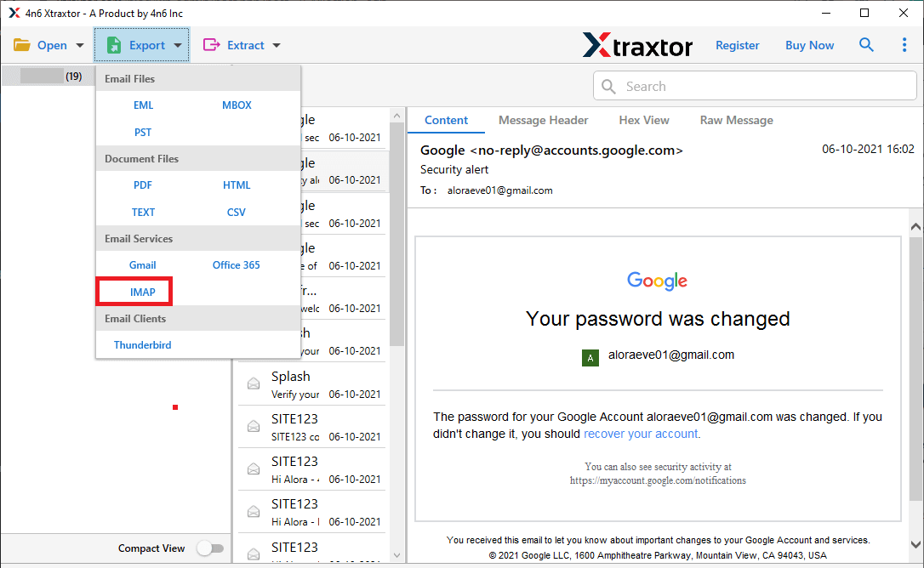Image resolution: width=924 pixels, height=568 pixels.
Task: Click the Register link
Action: [x=737, y=45]
